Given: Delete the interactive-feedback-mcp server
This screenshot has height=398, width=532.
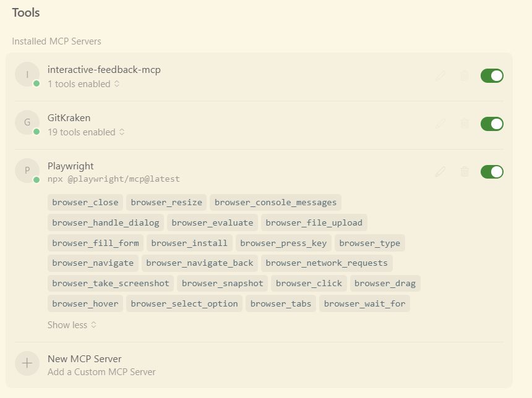Looking at the screenshot, I should pyautogui.click(x=465, y=76).
